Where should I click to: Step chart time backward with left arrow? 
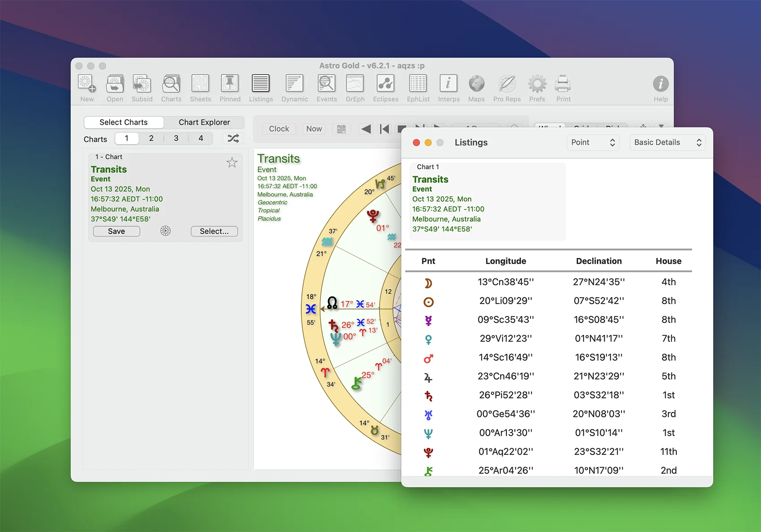[x=366, y=129]
